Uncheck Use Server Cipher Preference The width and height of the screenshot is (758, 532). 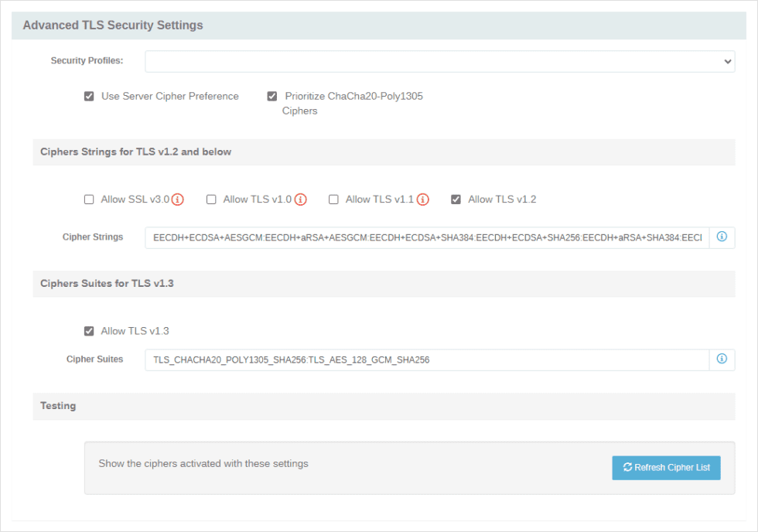(x=89, y=96)
